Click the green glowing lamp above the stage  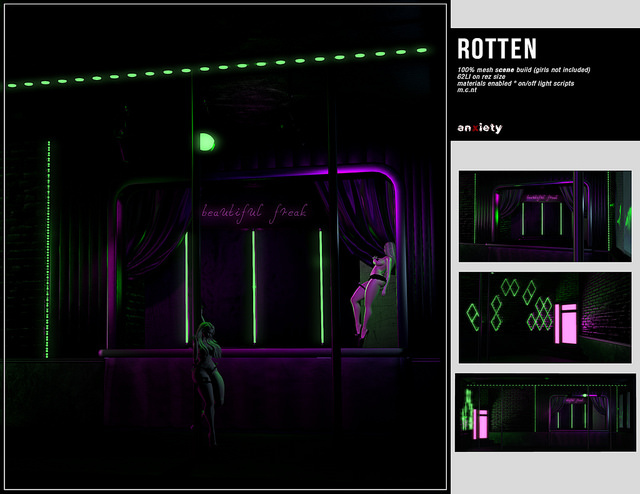click(207, 142)
